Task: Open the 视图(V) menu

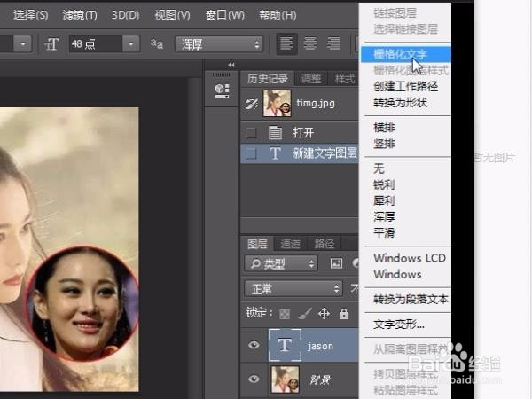Action: [x=172, y=15]
